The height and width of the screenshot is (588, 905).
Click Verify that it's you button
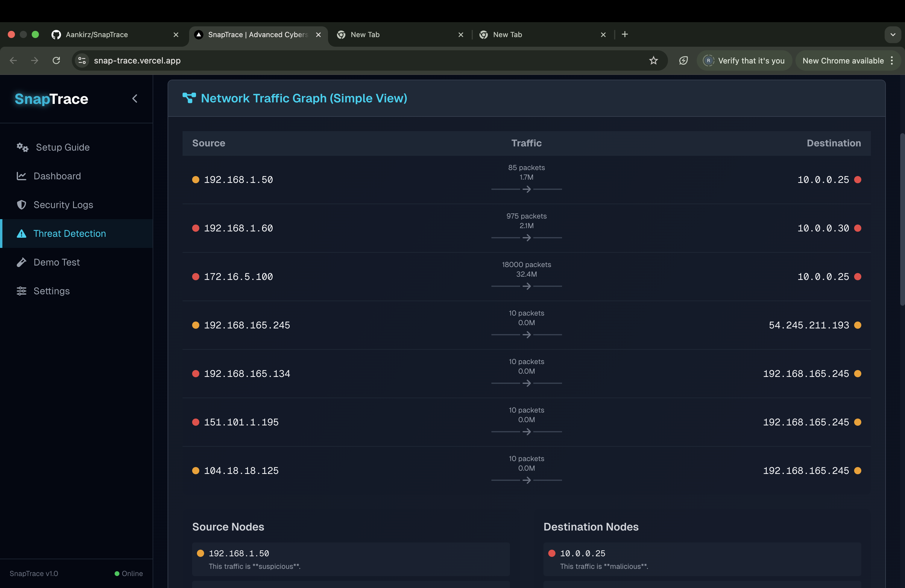point(744,60)
